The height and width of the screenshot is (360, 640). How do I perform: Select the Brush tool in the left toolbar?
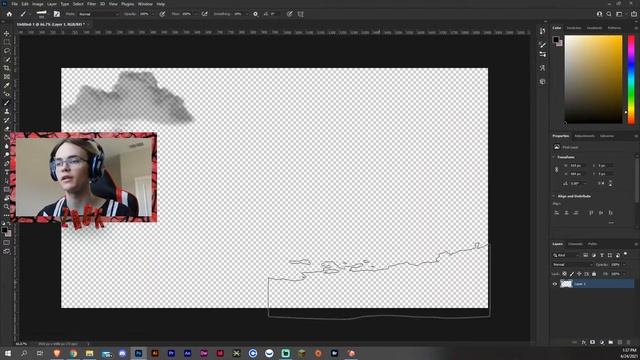pos(7,103)
